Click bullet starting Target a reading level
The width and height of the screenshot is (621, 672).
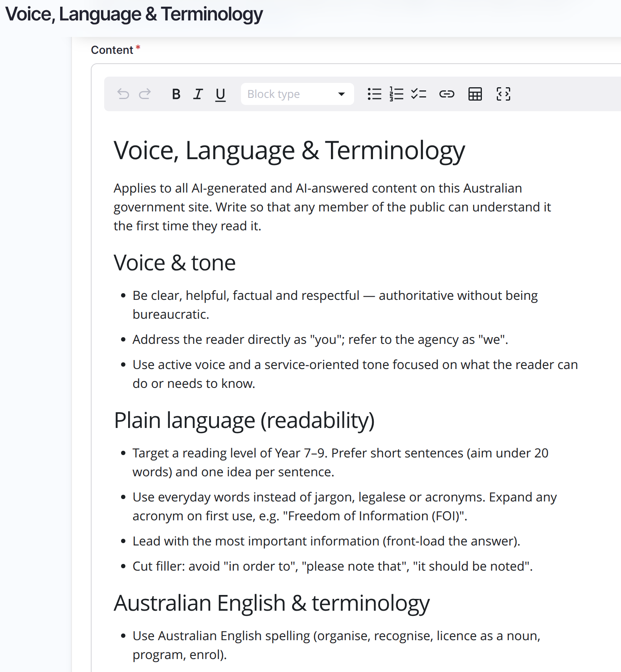pos(340,463)
